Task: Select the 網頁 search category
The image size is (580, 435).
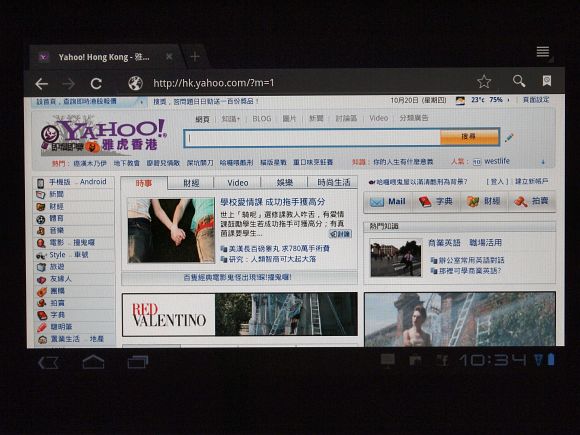Action: pos(202,119)
